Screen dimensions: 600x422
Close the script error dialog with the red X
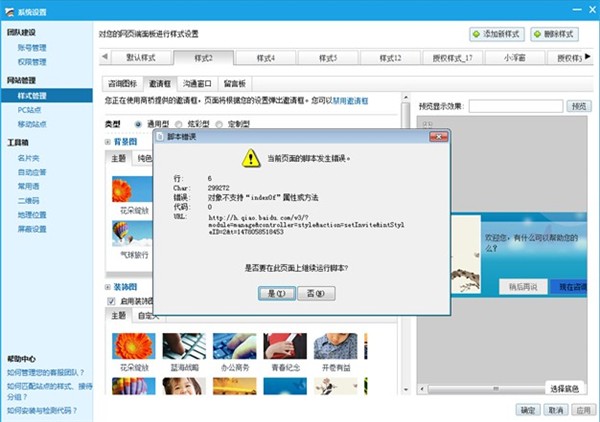(439, 136)
